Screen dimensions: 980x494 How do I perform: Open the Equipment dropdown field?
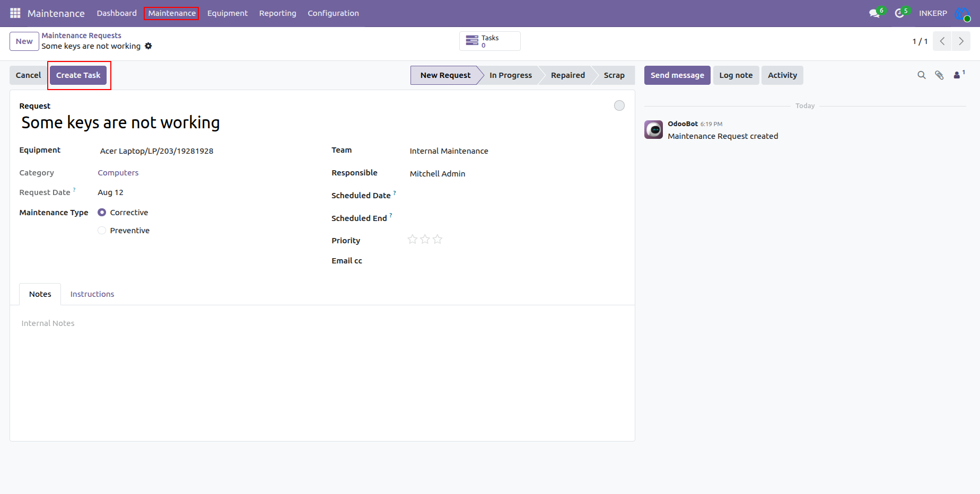204,151
